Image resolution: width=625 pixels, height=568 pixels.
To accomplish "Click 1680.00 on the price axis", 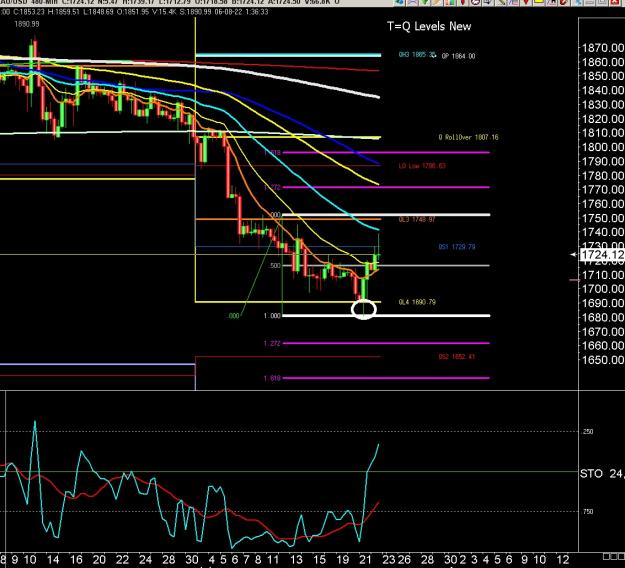I will (603, 318).
